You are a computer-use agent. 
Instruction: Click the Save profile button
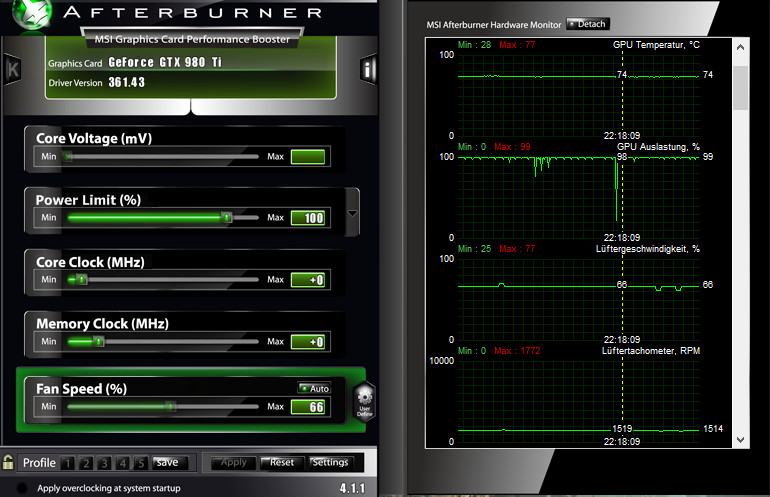pos(168,462)
